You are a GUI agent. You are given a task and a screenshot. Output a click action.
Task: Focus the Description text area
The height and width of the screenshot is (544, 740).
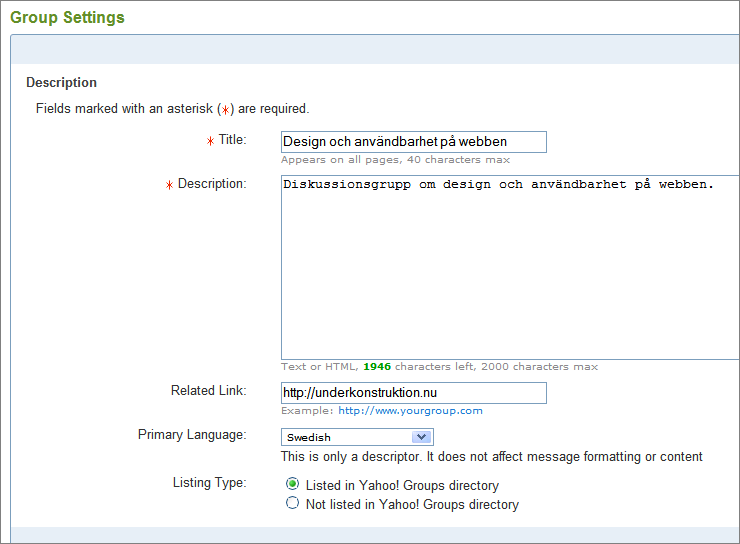(510, 268)
